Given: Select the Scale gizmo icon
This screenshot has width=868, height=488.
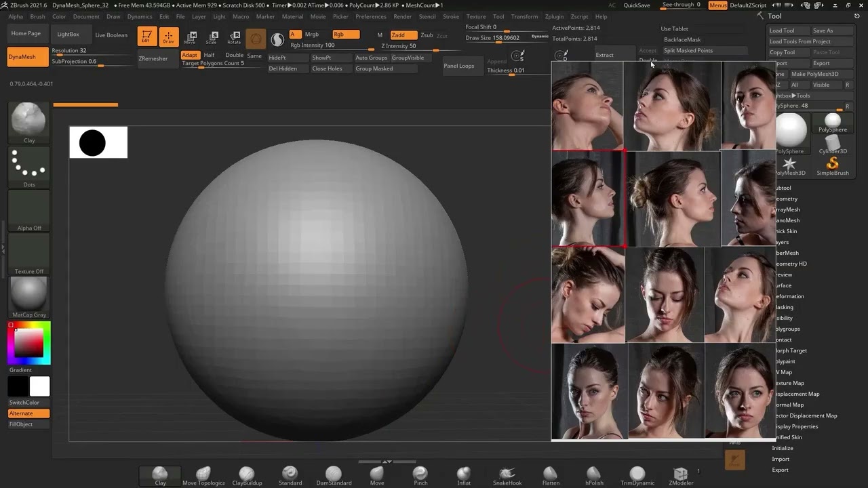Looking at the screenshot, I should tap(212, 37).
